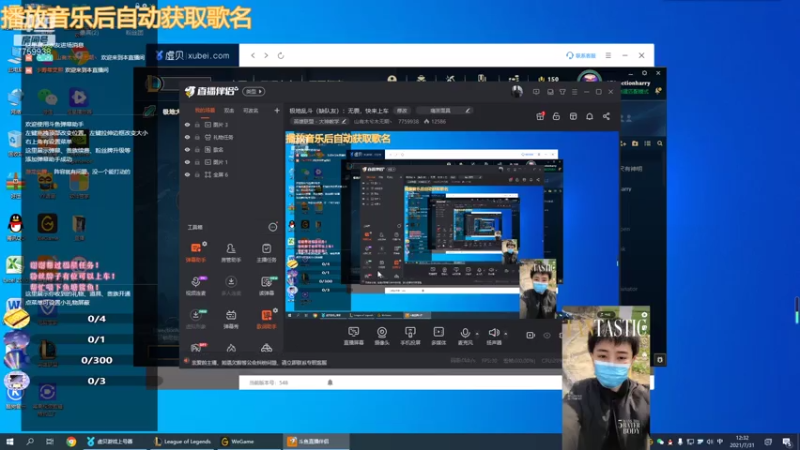Open the 多人连麦 tool
Screen dimensions: 800x450
pos(231,286)
